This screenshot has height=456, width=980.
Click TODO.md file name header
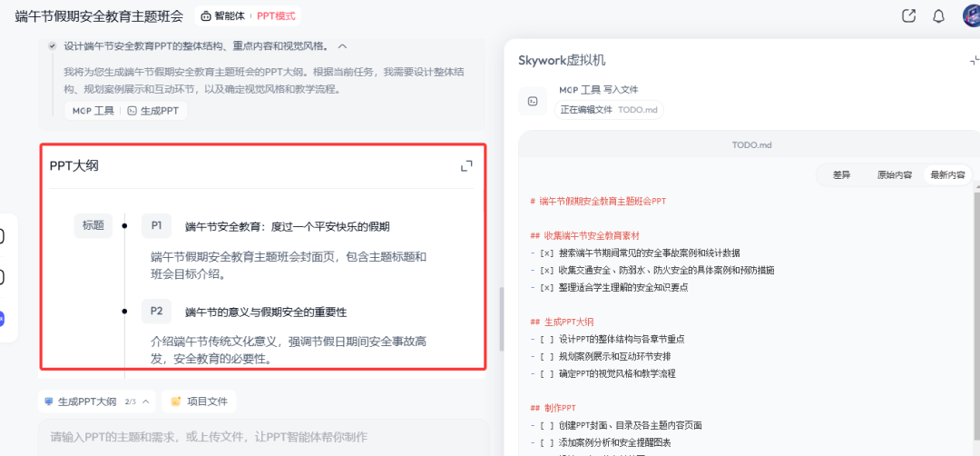pyautogui.click(x=751, y=144)
